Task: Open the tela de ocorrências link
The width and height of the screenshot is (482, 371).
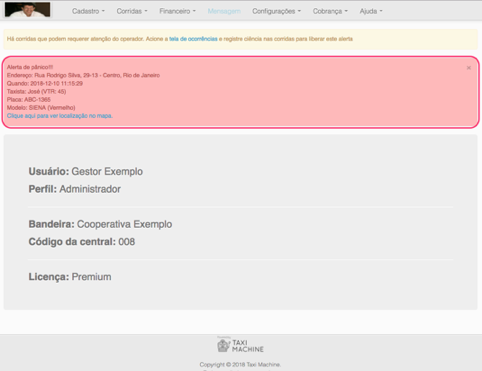Action: pyautogui.click(x=193, y=39)
